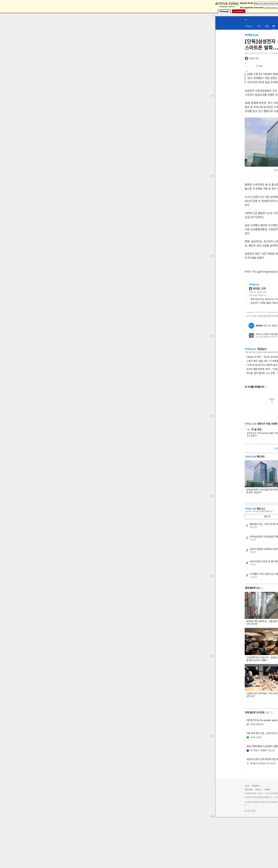
Task: Click the QR code image
Action: [251, 335]
